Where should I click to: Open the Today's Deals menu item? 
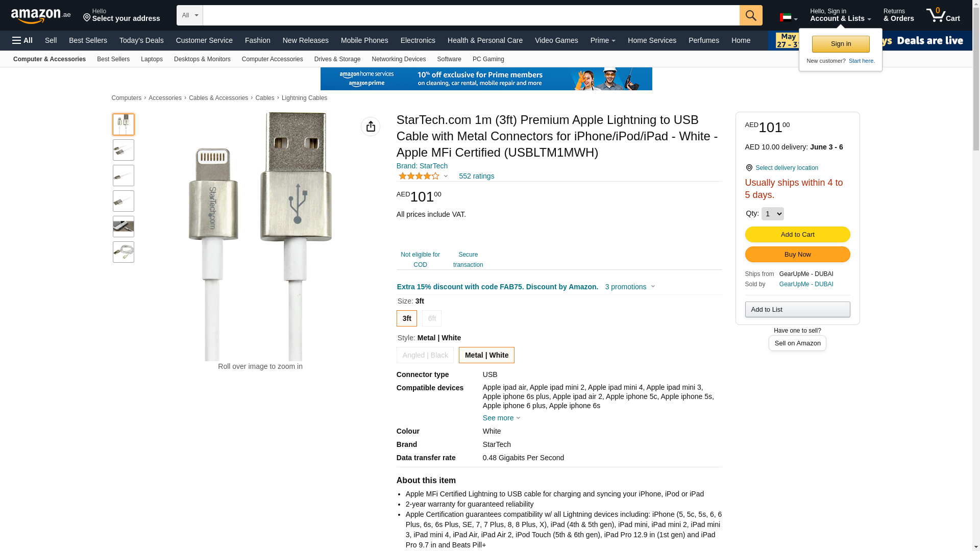(x=141, y=40)
